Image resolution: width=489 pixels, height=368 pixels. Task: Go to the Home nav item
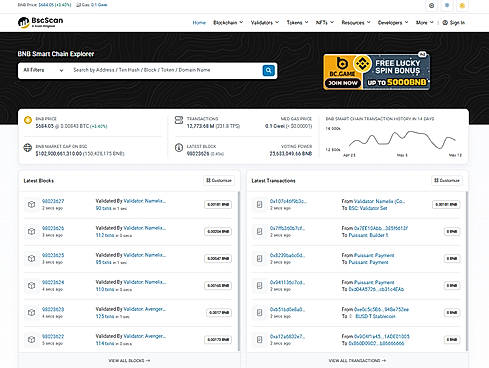(x=199, y=23)
